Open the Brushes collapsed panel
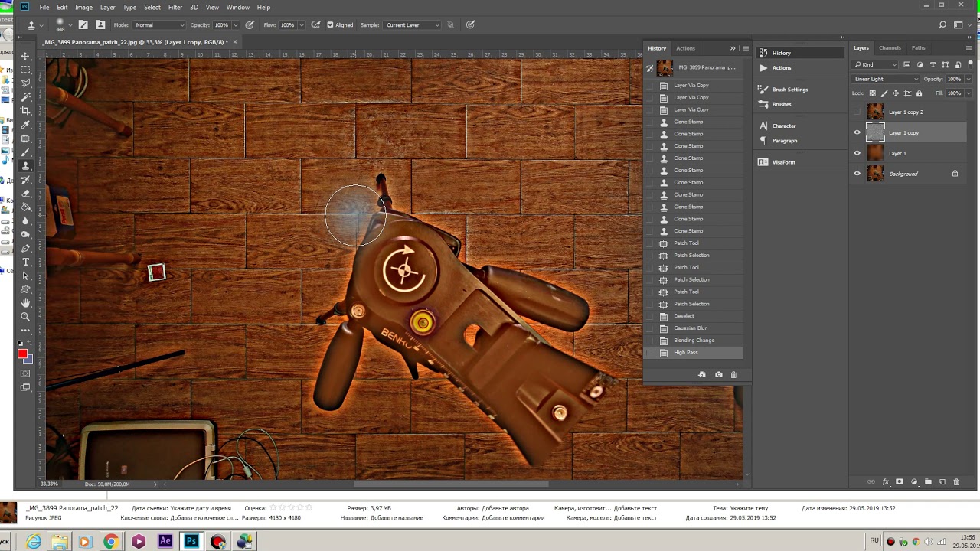This screenshot has height=551, width=980. [782, 104]
